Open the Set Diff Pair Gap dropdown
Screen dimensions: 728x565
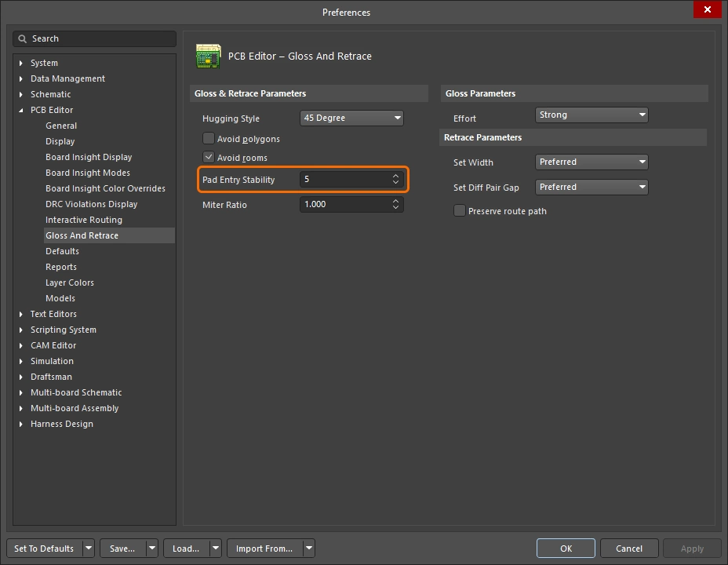point(591,187)
